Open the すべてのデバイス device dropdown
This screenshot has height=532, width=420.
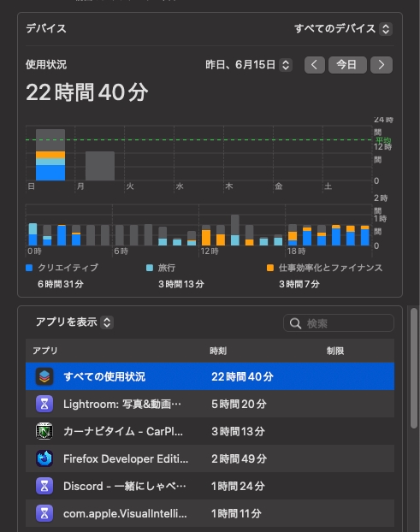[343, 28]
